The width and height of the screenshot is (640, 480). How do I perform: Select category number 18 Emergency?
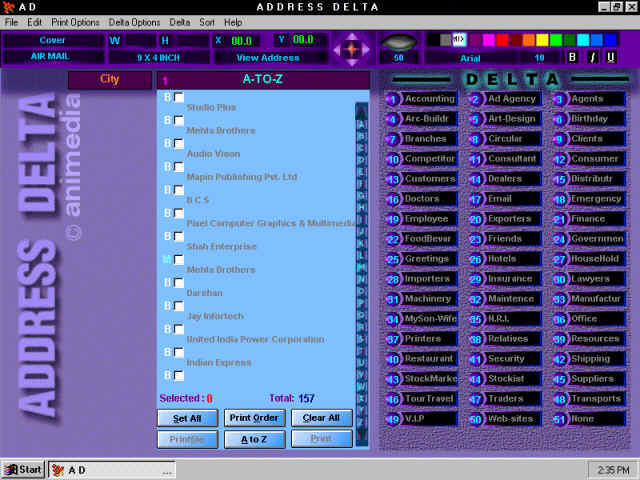coord(589,199)
